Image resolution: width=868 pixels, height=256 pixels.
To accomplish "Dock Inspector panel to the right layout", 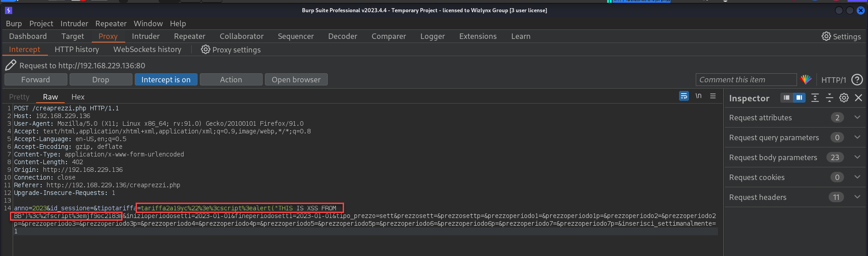I will [799, 98].
